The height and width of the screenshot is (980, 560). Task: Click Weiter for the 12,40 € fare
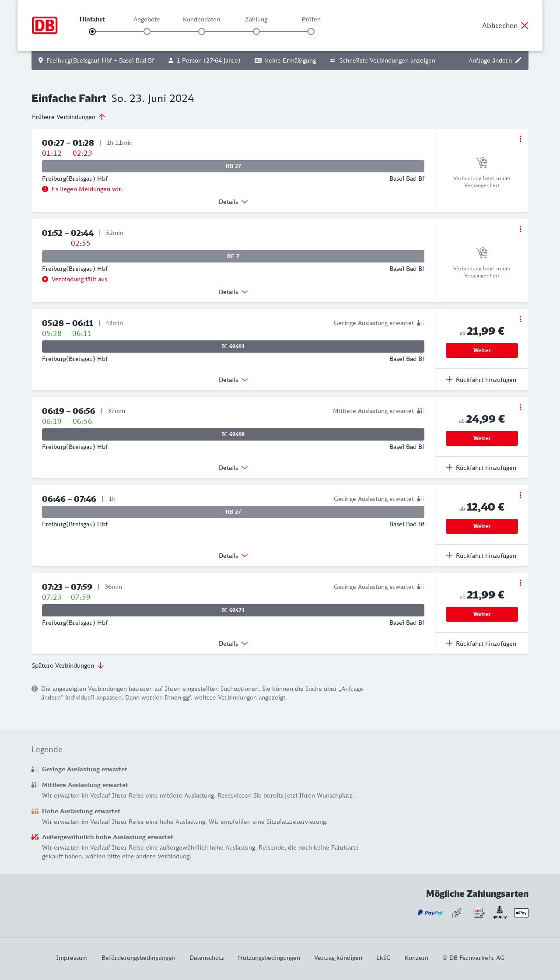point(482,526)
